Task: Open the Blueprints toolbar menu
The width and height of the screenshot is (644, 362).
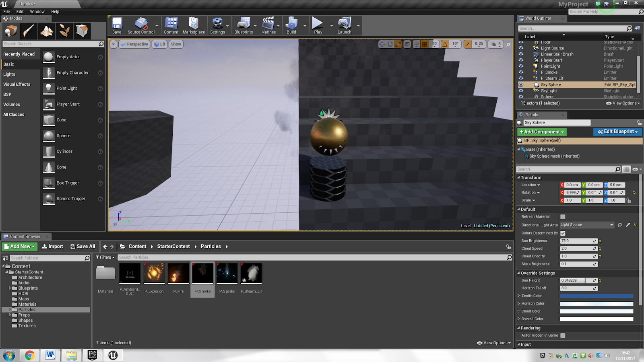Action: 244,26
